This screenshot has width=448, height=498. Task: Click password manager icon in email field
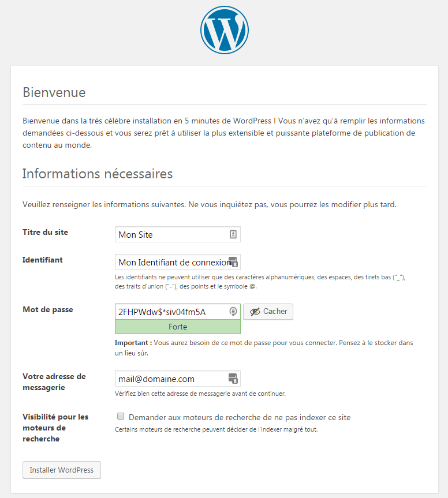click(233, 379)
